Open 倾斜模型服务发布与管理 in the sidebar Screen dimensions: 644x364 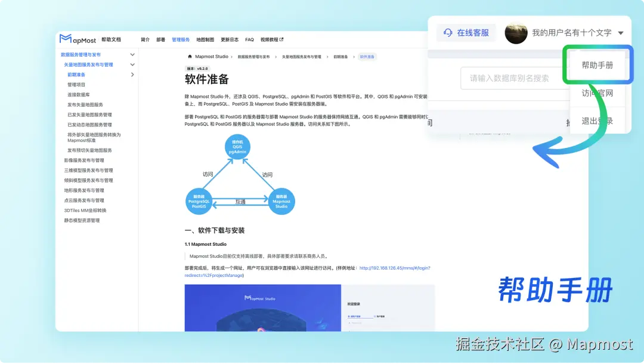(88, 181)
